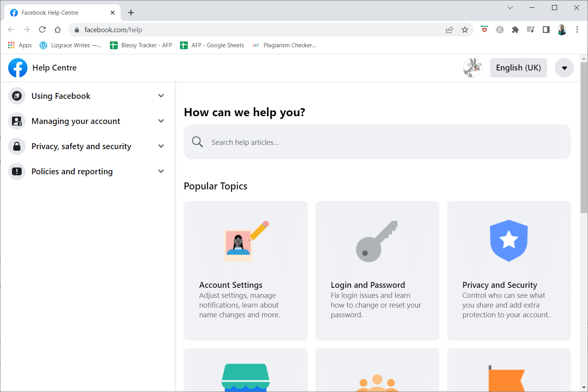Select Privacy, safety and security label
588x392 pixels.
pyautogui.click(x=81, y=146)
